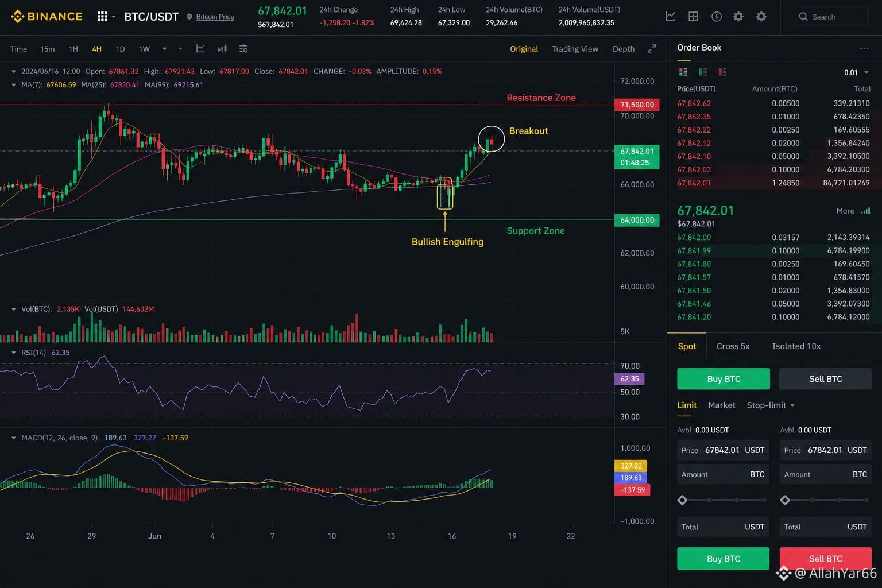This screenshot has height=588, width=882.
Task: Select the 1D time interval
Action: pyautogui.click(x=120, y=49)
